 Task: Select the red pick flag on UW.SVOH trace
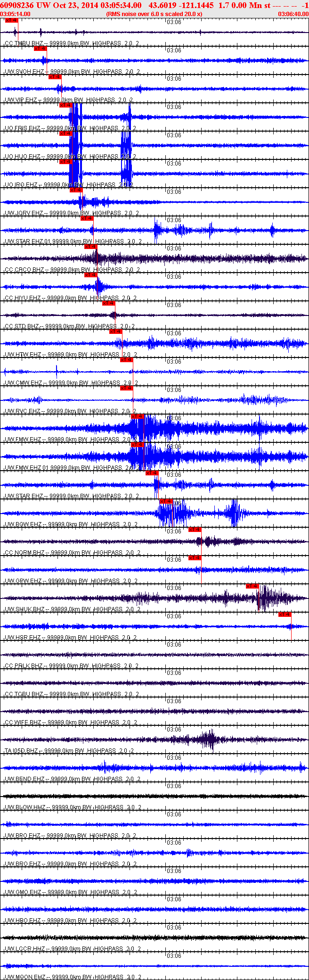pos(41,49)
